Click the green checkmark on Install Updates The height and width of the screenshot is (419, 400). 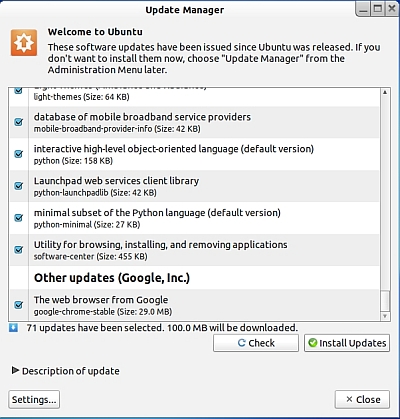pos(312,343)
